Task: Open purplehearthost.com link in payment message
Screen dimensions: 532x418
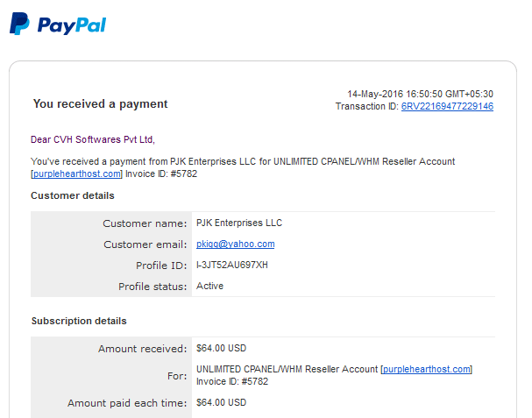Action: 77,174
